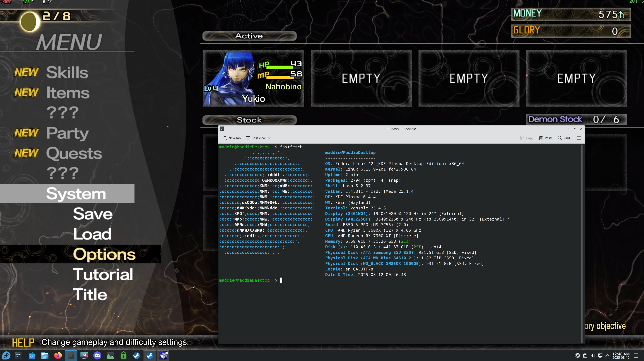Open the Konsole hamburger menu
644x361 pixels.
[x=579, y=138]
